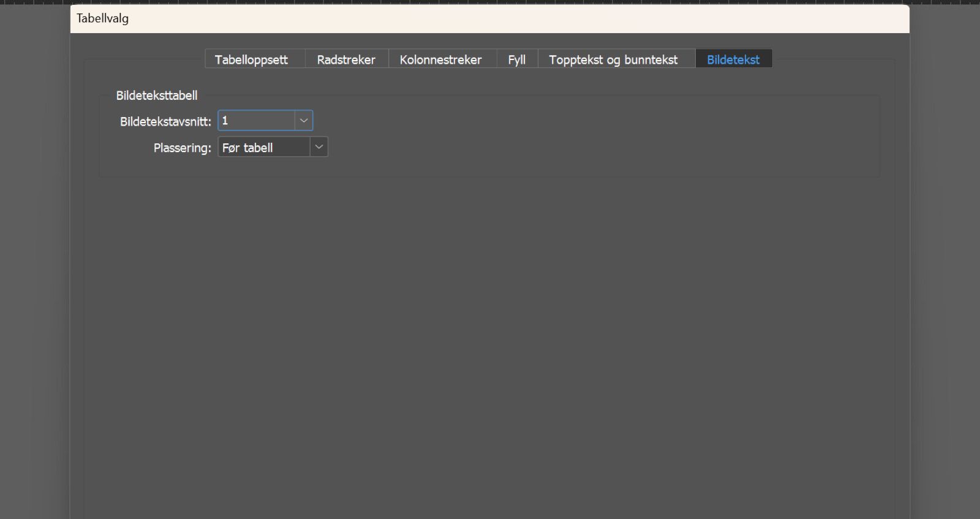980x519 pixels.
Task: Click the Tabellvalg dialog title bar
Action: point(490,19)
